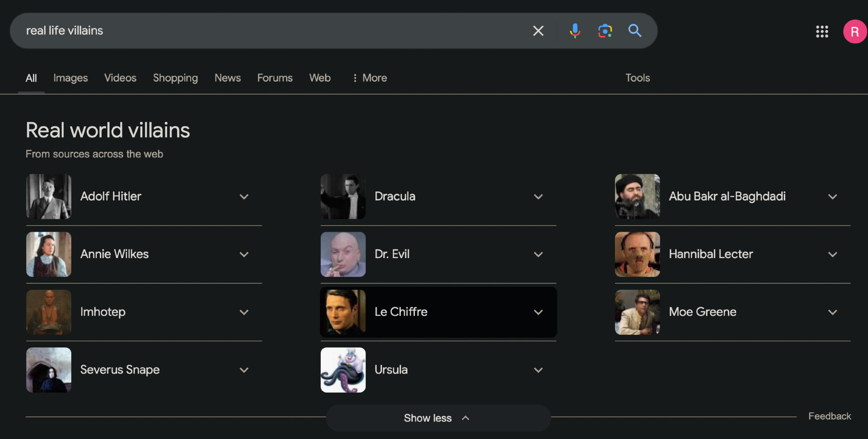Open the More filters menu
Viewport: 868px width, 439px height.
pyautogui.click(x=369, y=78)
